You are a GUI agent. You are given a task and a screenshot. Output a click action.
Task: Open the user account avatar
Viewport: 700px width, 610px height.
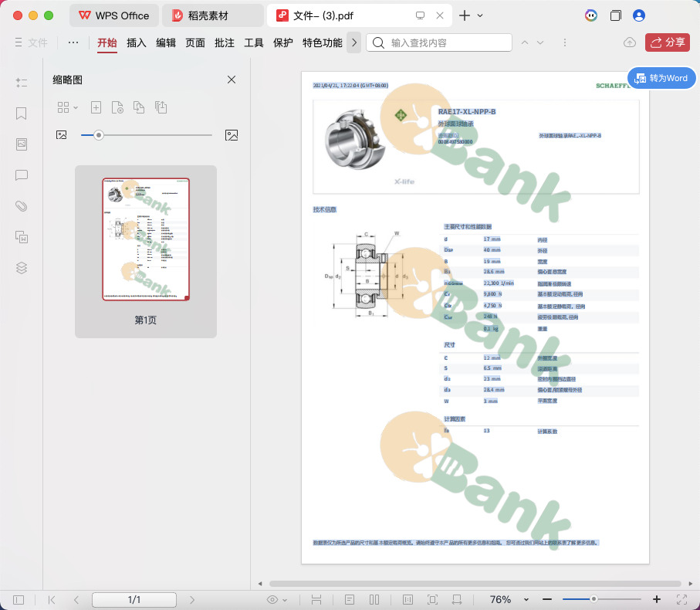[639, 15]
